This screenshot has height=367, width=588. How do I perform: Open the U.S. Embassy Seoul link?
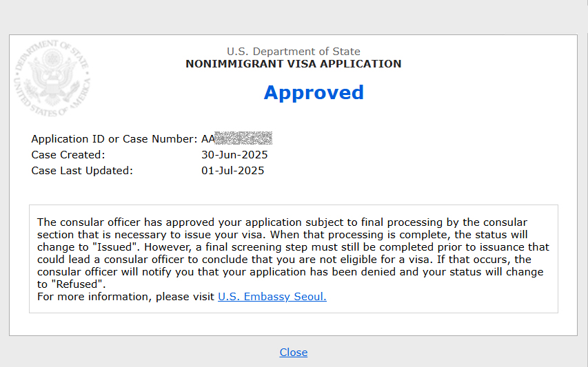click(x=272, y=297)
